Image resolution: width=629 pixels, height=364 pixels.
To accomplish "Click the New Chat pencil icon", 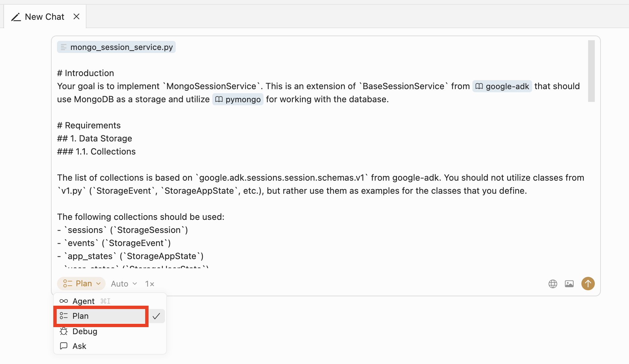I will tap(16, 16).
